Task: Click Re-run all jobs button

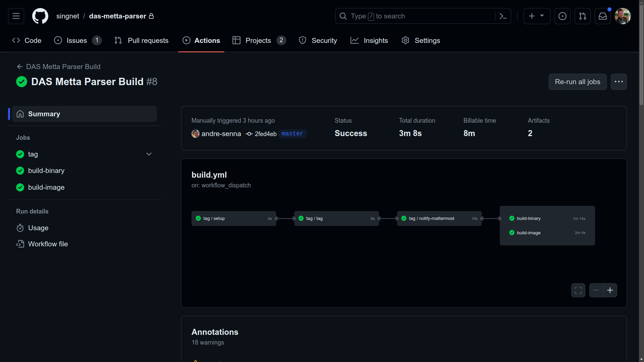Action: click(x=578, y=82)
